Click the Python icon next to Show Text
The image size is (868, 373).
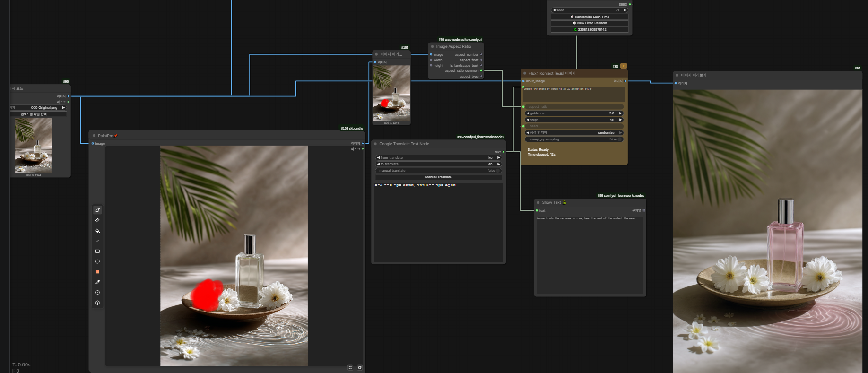[564, 202]
